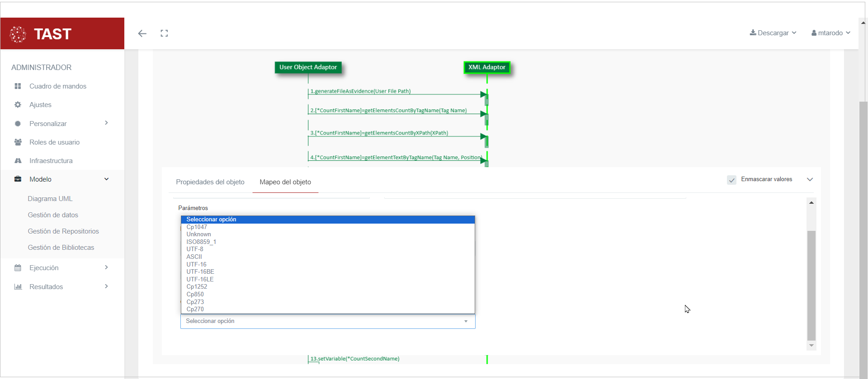Open Cuadro de mandos dashboard icon

pyautogui.click(x=18, y=86)
